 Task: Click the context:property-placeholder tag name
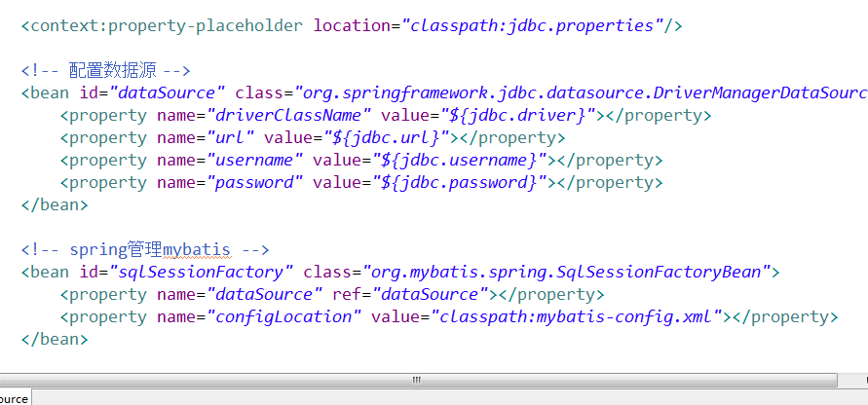click(x=167, y=26)
